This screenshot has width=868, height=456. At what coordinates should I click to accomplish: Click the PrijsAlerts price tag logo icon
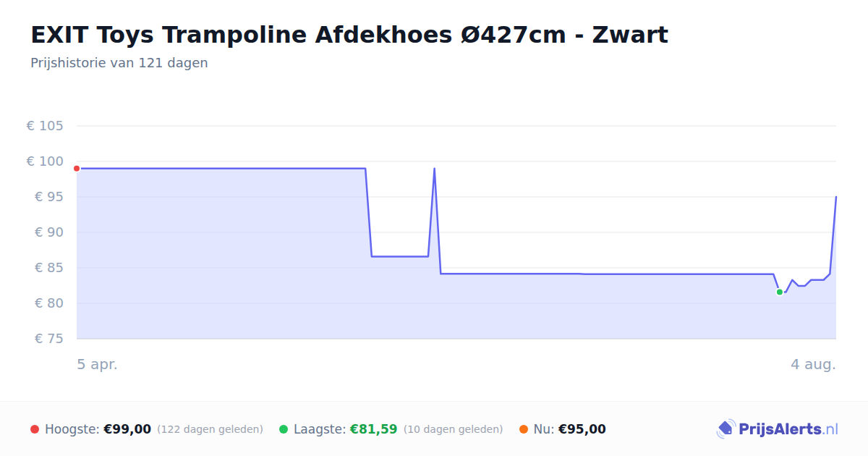726,429
